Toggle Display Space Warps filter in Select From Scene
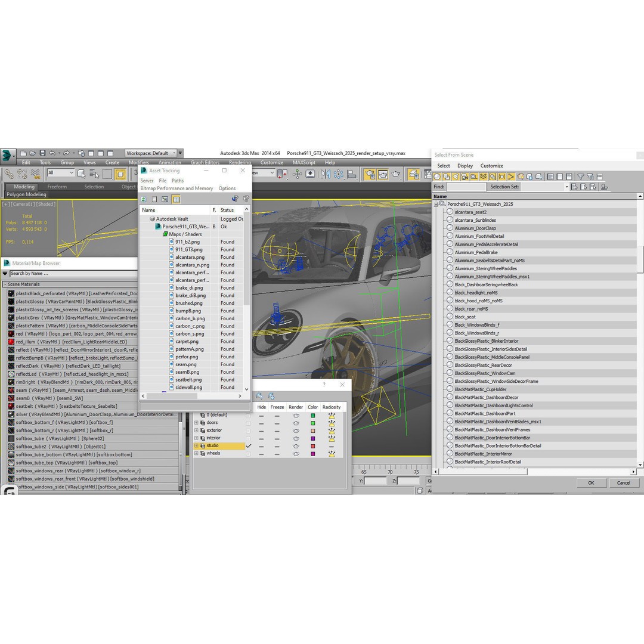Viewport: 644px width, 644px height. [484, 177]
